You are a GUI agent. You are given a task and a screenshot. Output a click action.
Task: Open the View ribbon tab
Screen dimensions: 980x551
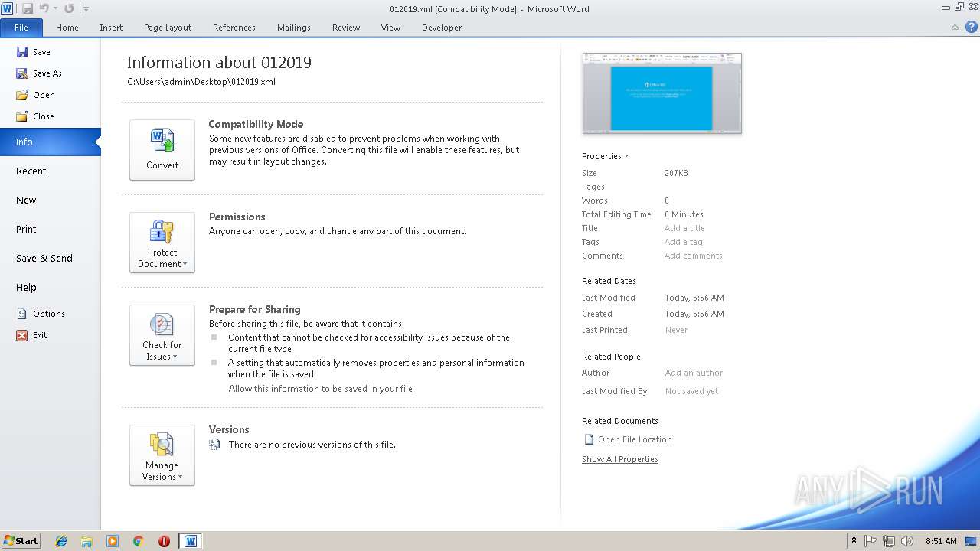pyautogui.click(x=390, y=28)
